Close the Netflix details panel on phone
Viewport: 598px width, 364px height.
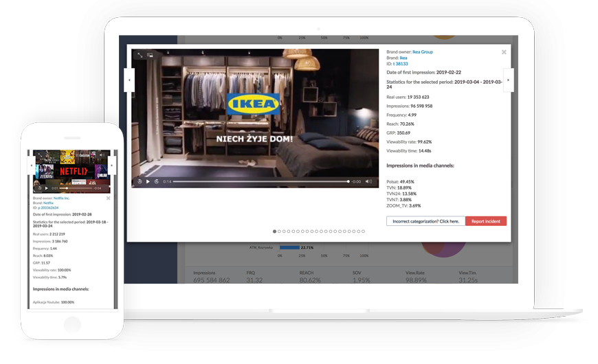tap(109, 198)
